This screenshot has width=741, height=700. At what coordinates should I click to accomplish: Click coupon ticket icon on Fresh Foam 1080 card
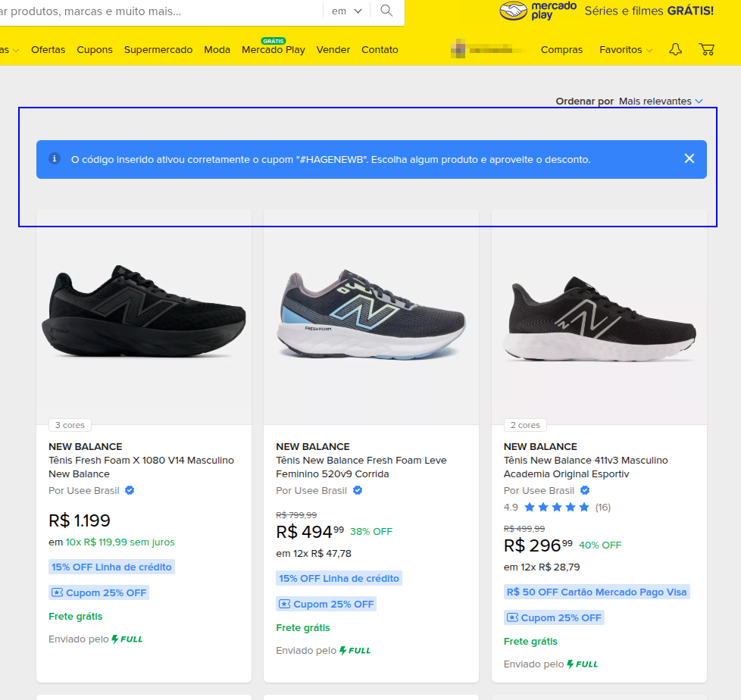click(57, 592)
